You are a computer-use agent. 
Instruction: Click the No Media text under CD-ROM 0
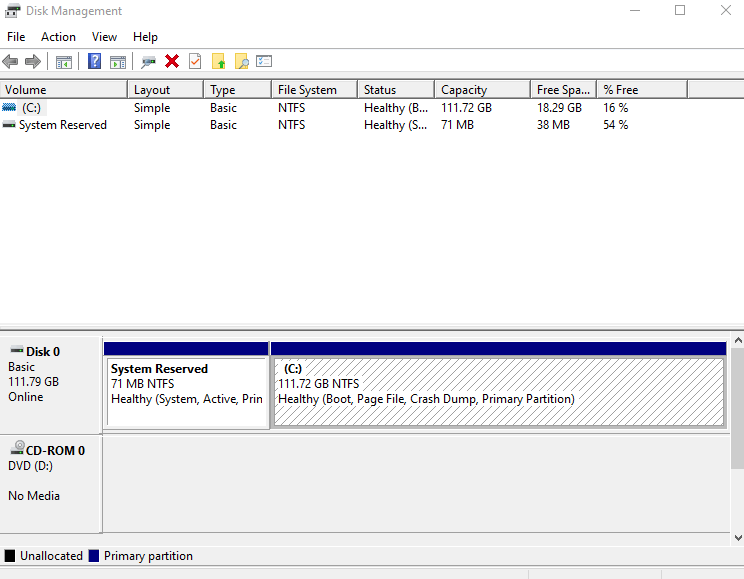click(x=34, y=495)
